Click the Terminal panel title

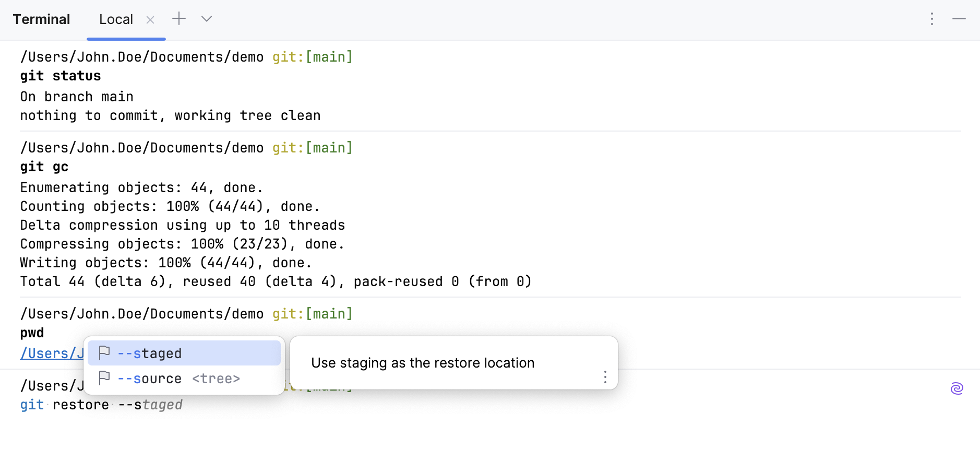pos(41,20)
